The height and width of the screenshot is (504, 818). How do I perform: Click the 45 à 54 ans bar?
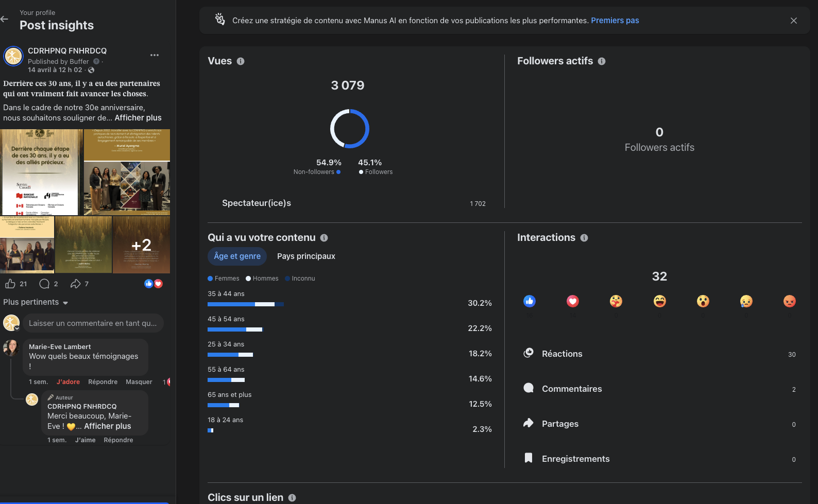tap(235, 329)
